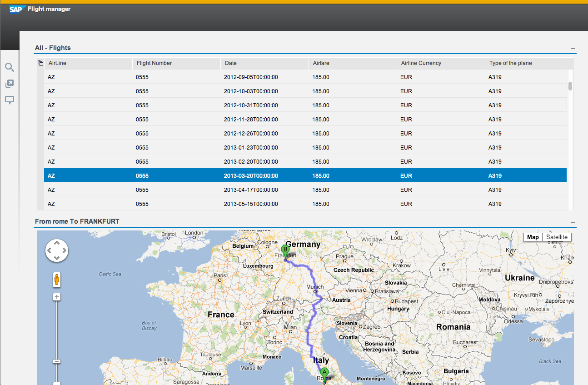The height and width of the screenshot is (385, 588).
Task: Select the Map view type button
Action: click(533, 237)
